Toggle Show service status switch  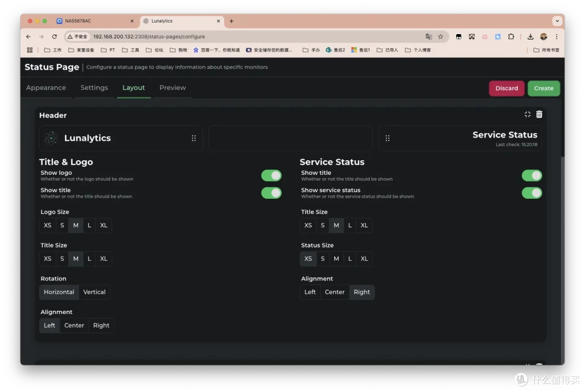(532, 193)
